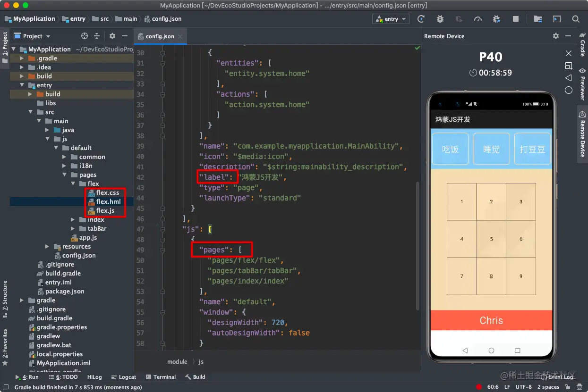Click the Collapse All icon in the Project panel
This screenshot has height=392, width=588.
(x=97, y=36)
